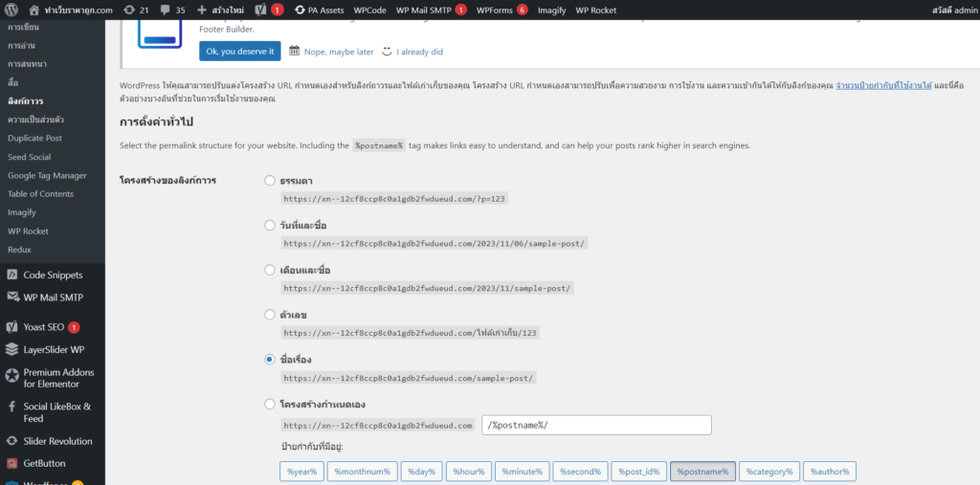
Task: Click the Slider Revolution sidebar icon
Action: coord(11,441)
